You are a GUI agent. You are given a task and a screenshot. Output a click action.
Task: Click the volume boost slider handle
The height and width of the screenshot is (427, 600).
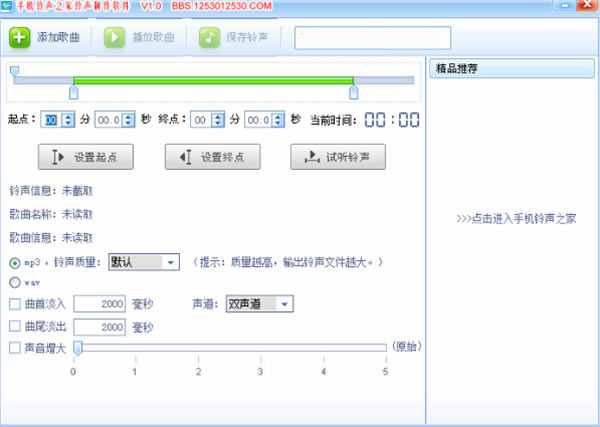click(x=77, y=348)
